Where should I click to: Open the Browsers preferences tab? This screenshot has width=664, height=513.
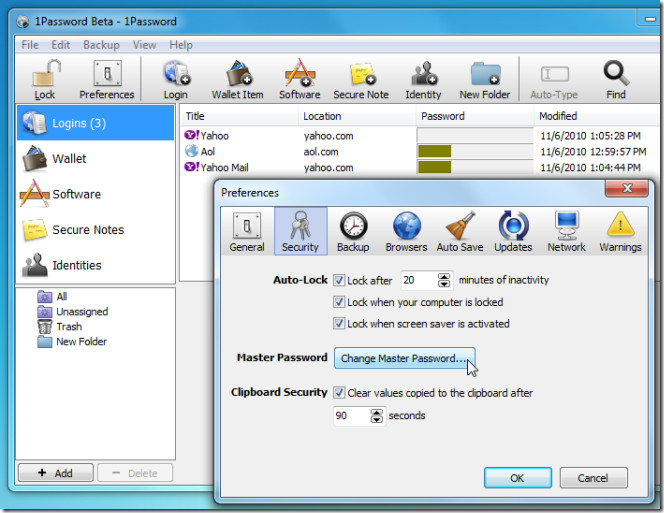406,231
